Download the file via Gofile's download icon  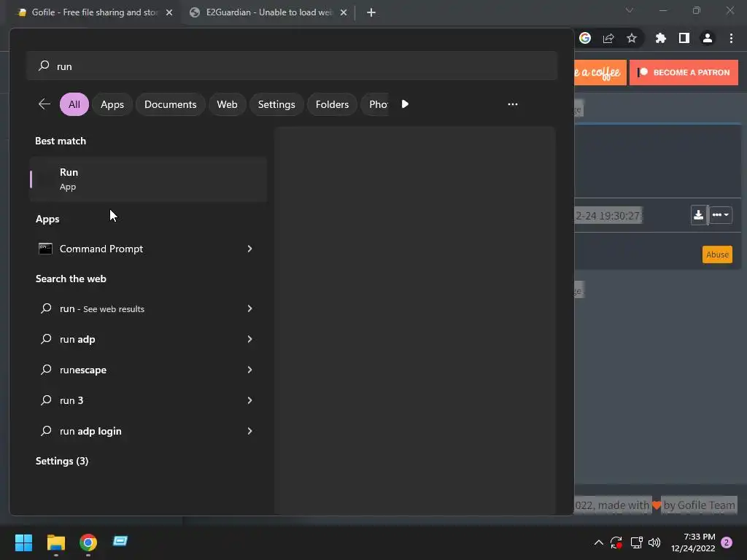(x=698, y=215)
